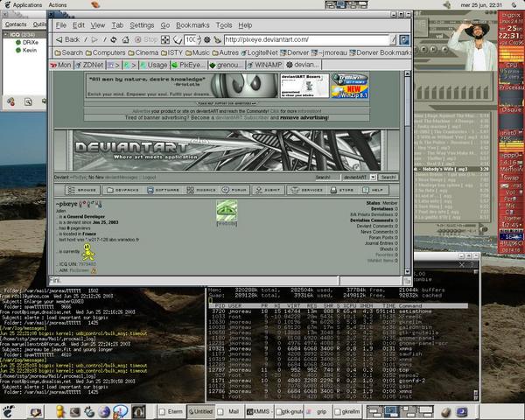Switch to the Eterm taskbar entry
The width and height of the screenshot is (525, 420).
(x=171, y=411)
